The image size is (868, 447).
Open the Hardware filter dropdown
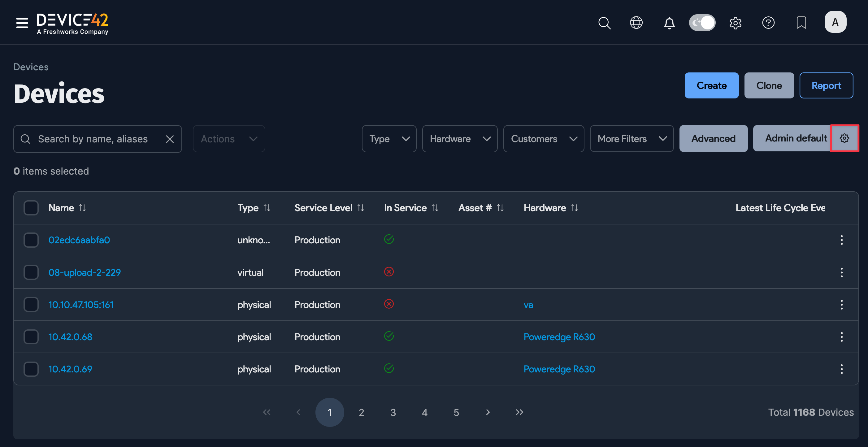click(x=460, y=138)
